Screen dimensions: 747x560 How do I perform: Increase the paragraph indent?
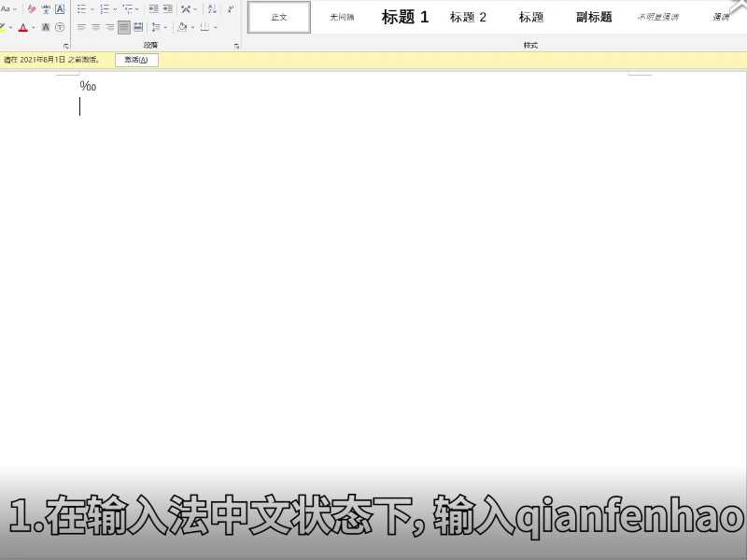[166, 9]
